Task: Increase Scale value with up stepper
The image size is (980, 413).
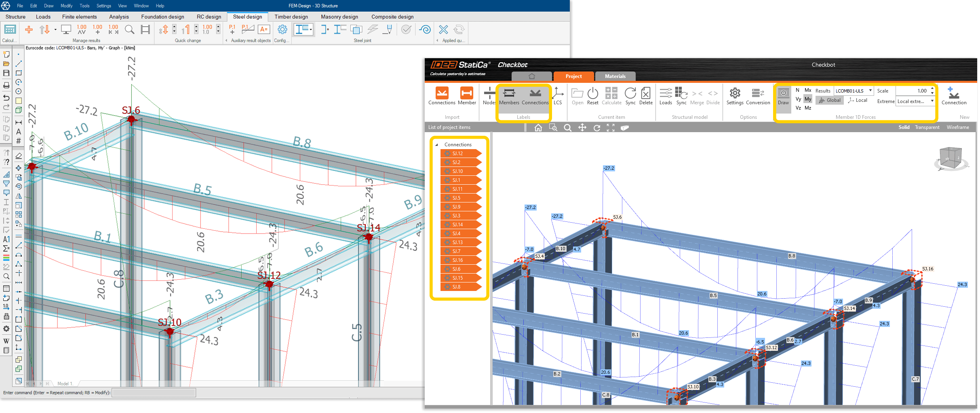Action: tap(932, 88)
